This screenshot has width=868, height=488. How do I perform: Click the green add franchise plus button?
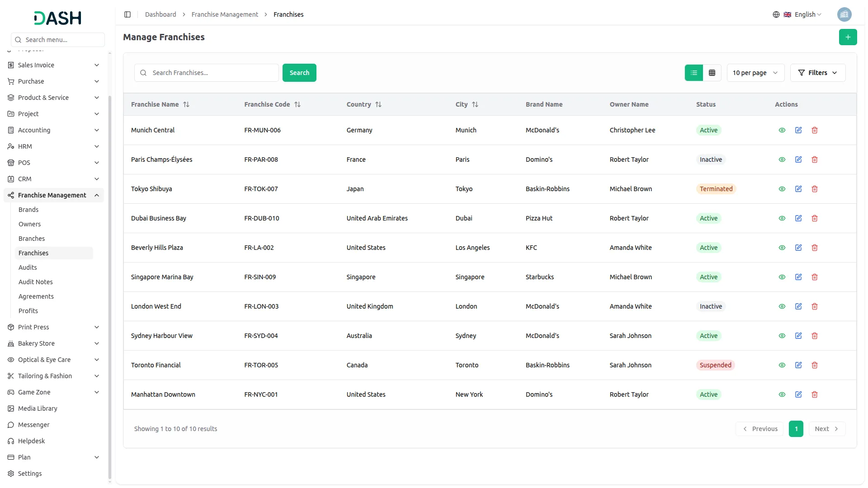click(x=848, y=37)
